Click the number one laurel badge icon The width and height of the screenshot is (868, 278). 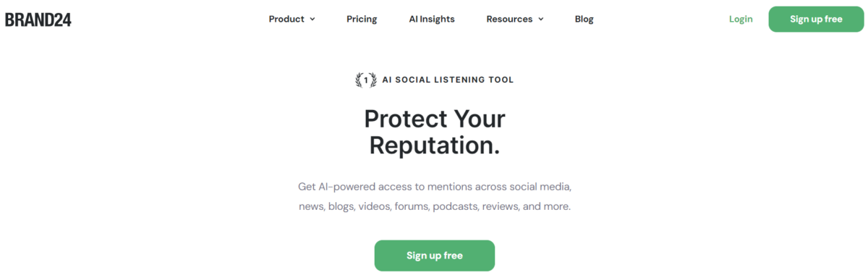pos(365,80)
